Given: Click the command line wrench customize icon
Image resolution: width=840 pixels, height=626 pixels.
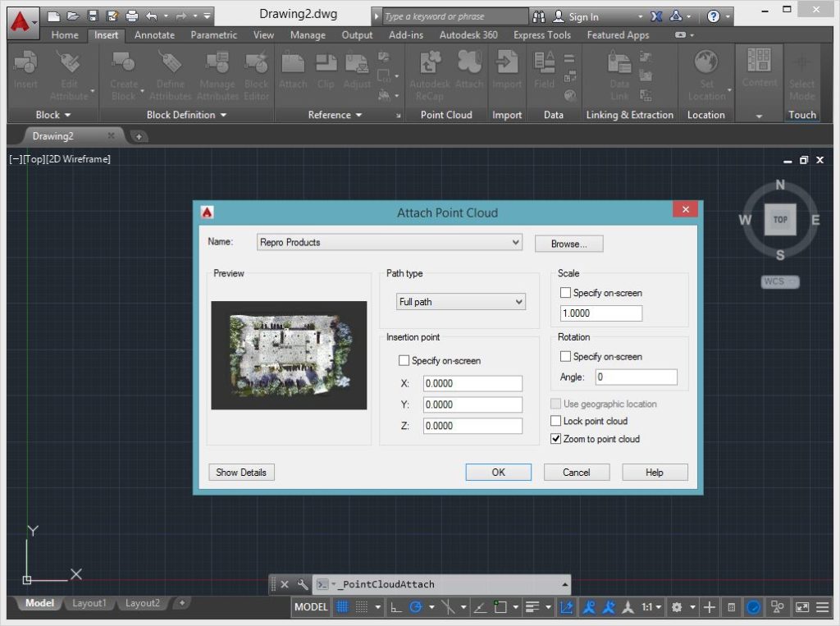Looking at the screenshot, I should click(x=303, y=584).
